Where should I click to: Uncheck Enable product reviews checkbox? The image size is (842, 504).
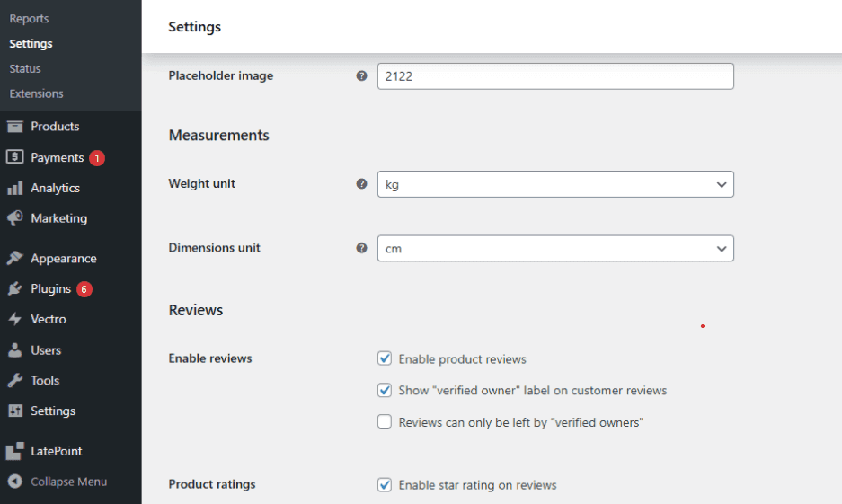click(x=385, y=358)
